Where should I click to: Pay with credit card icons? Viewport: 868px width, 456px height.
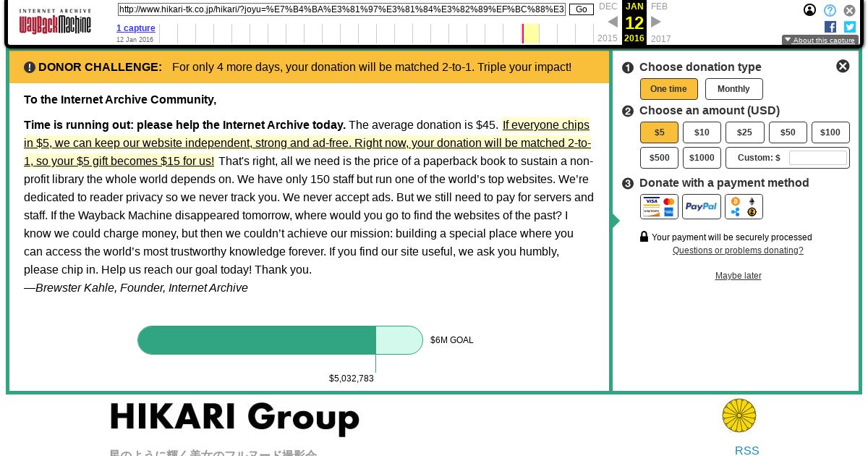click(659, 206)
